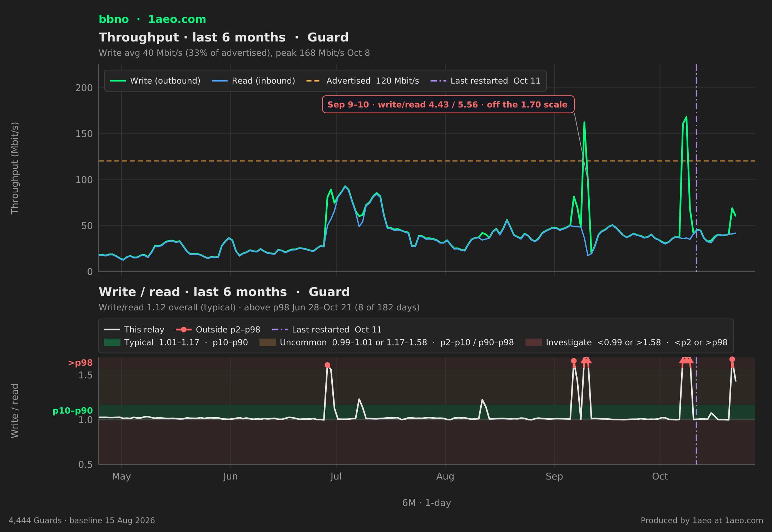The image size is (772, 532).
Task: Click the October off-scale red triangle marker
Action: coord(686,360)
